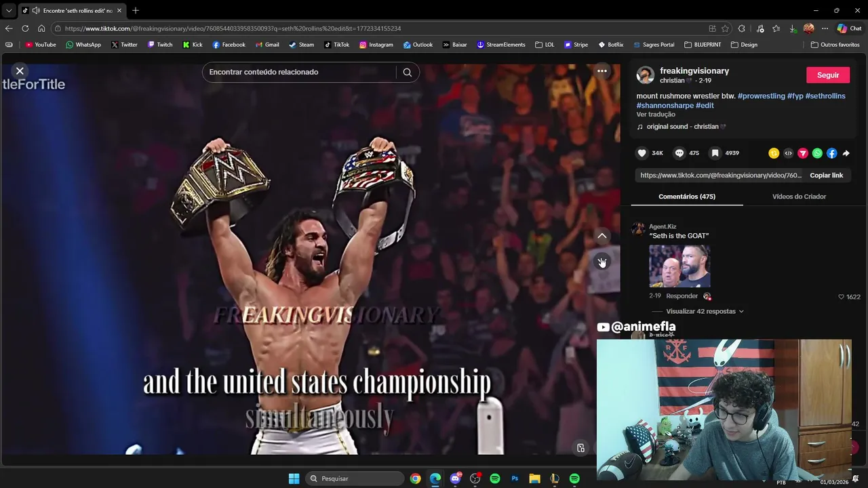Screen dimensions: 868x488
Task: Open Photoshop from the taskbar
Action: [x=515, y=479]
